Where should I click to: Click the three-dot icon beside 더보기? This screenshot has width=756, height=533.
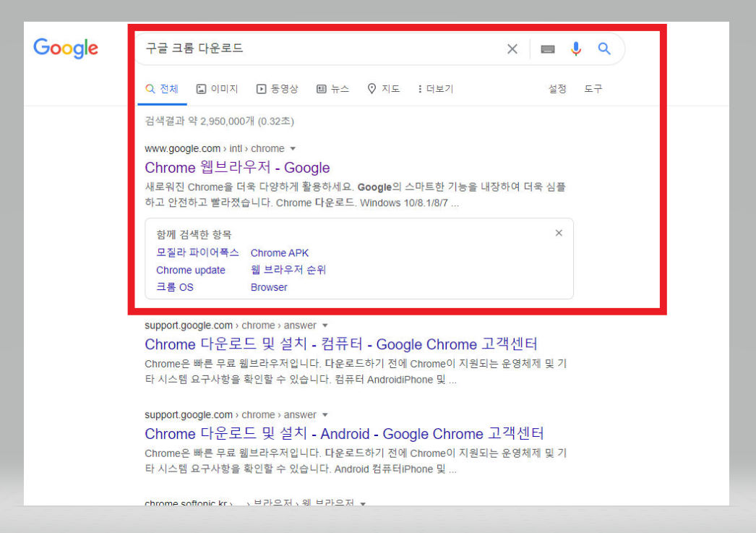tap(420, 89)
